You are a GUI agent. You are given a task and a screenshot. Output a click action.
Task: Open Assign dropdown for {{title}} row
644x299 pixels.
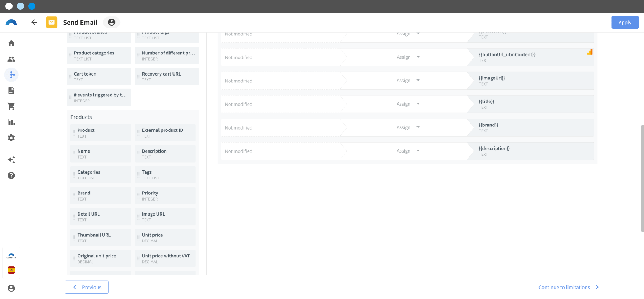pos(408,104)
